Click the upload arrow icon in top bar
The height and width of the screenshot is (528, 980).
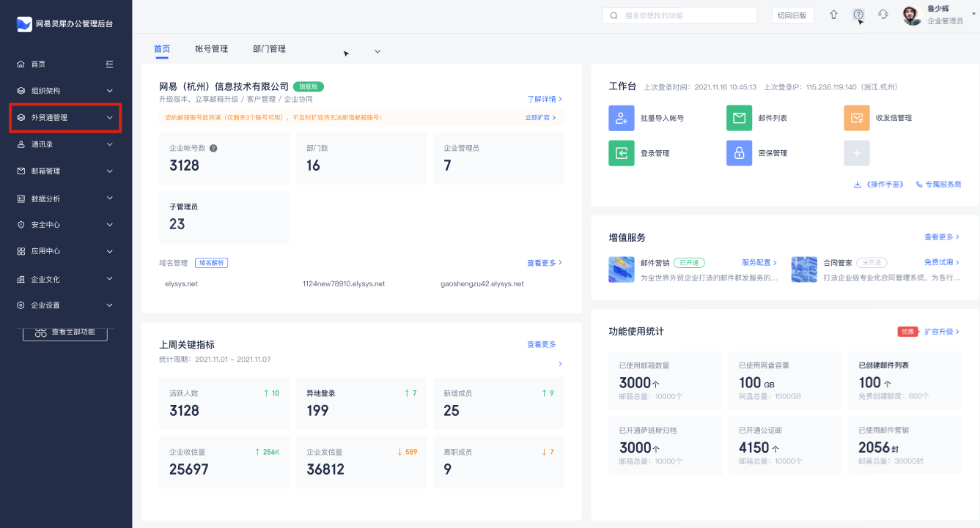point(833,15)
